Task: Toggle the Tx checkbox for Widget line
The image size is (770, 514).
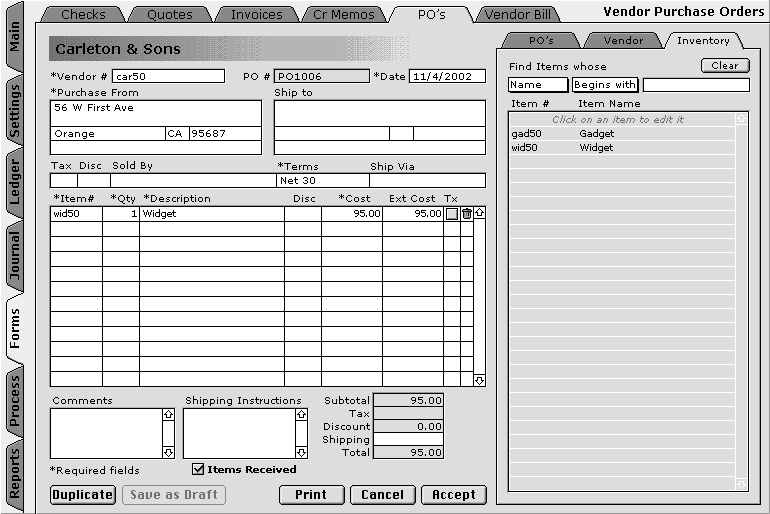Action: pyautogui.click(x=452, y=214)
